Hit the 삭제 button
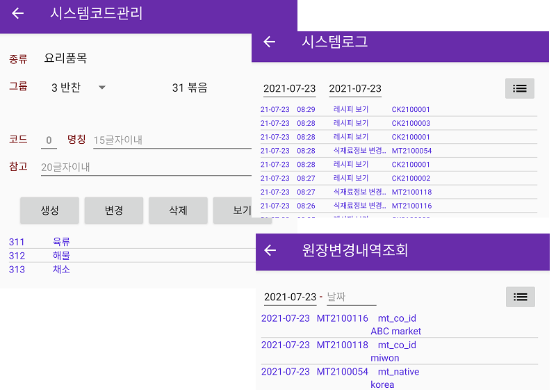The image size is (556, 392). pos(178,210)
